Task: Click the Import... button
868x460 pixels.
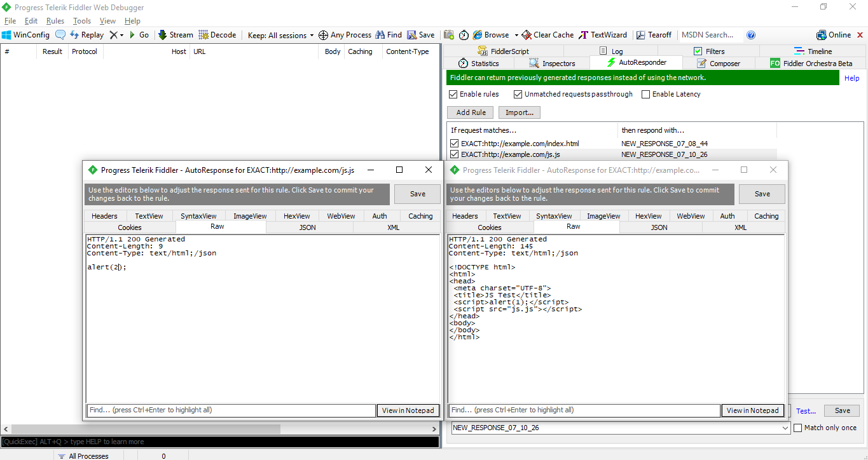Action: click(x=520, y=112)
